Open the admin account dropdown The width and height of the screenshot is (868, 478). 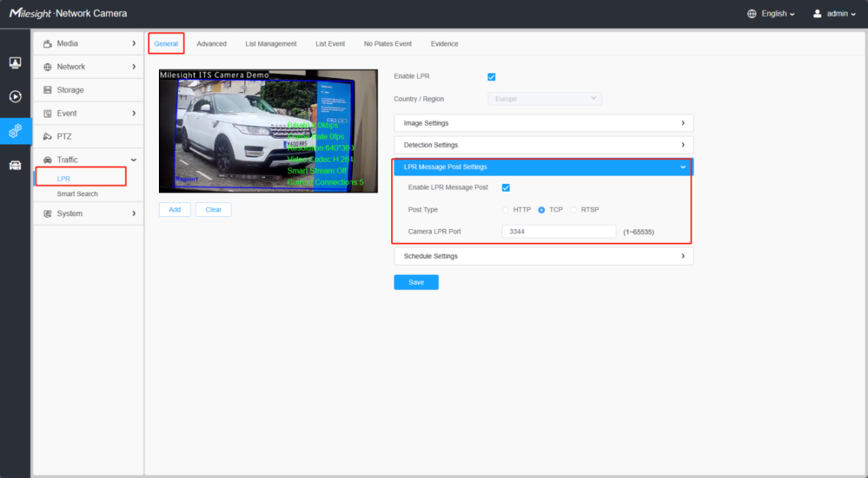tap(841, 14)
